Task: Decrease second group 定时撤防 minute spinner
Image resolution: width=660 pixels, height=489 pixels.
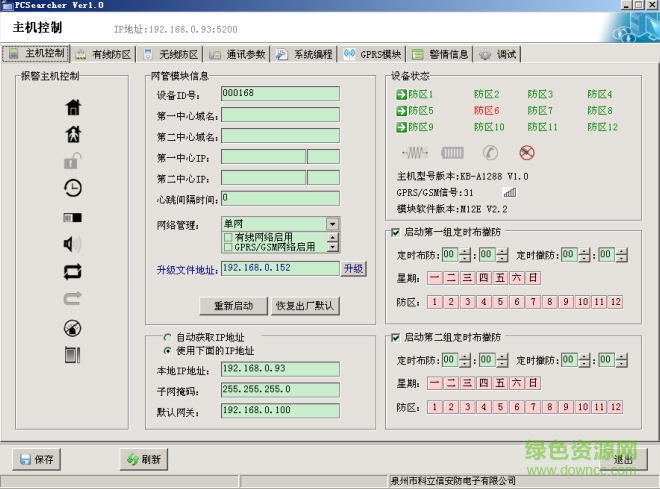Action: coord(620,362)
